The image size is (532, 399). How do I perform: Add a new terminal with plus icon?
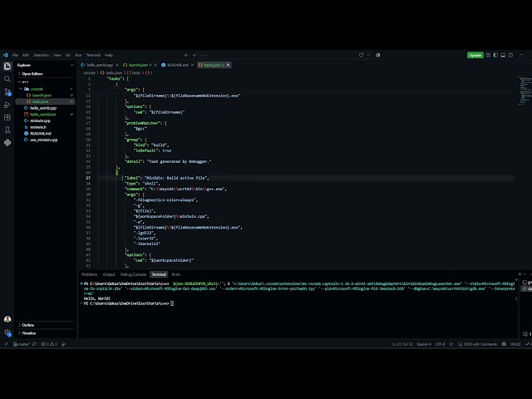click(520, 274)
